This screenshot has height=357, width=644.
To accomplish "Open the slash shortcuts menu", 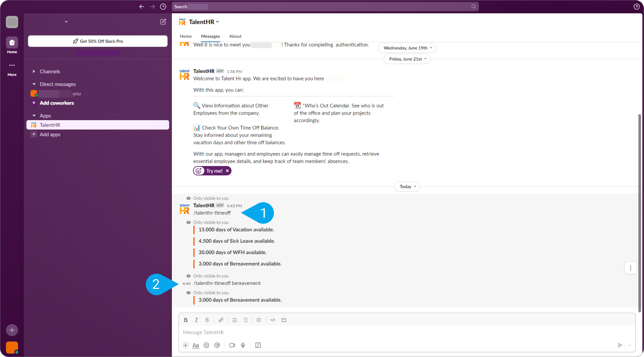I will (x=258, y=345).
